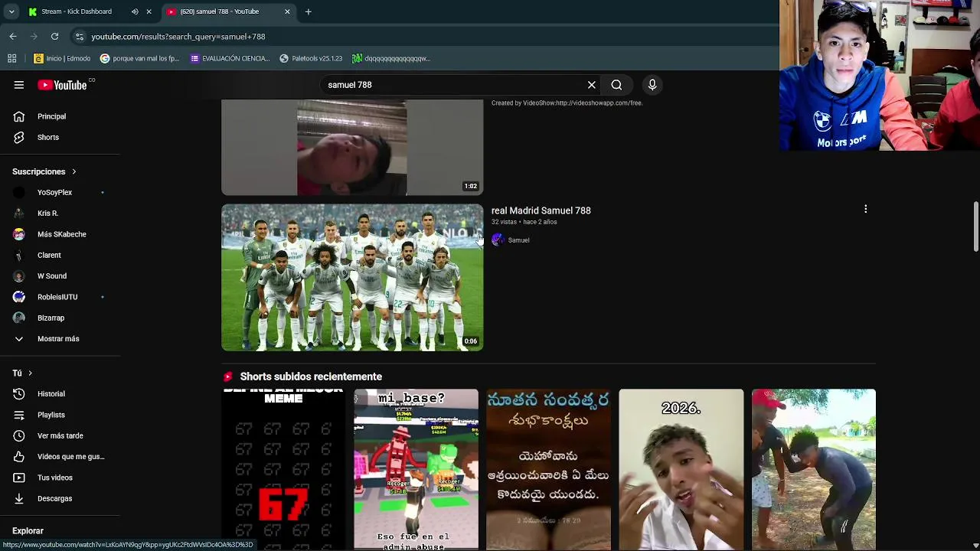Viewport: 980px width, 551px height.
Task: Open the red 67 meme short
Action: (x=283, y=469)
